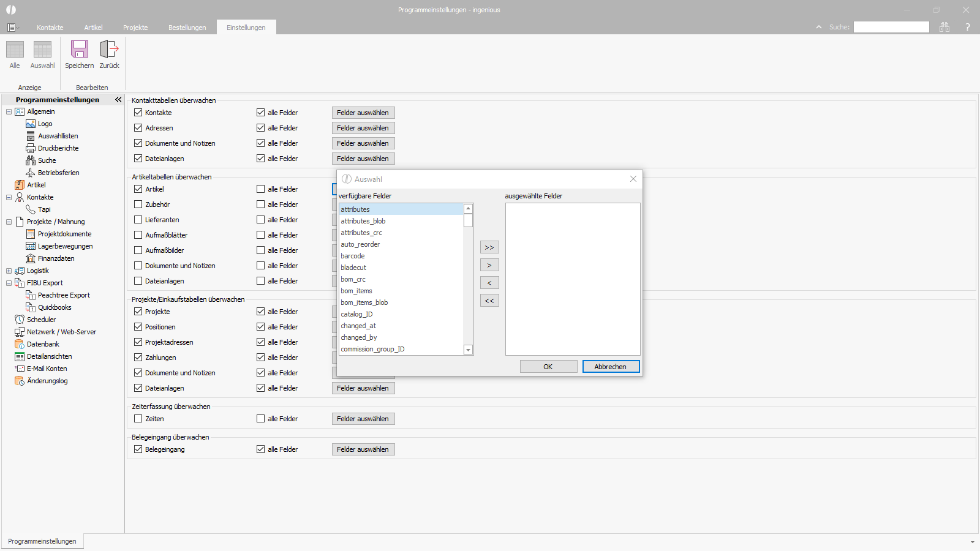Image resolution: width=980 pixels, height=551 pixels.
Task: Open the bottom-right status bar dropdown arrow
Action: pos(973,542)
